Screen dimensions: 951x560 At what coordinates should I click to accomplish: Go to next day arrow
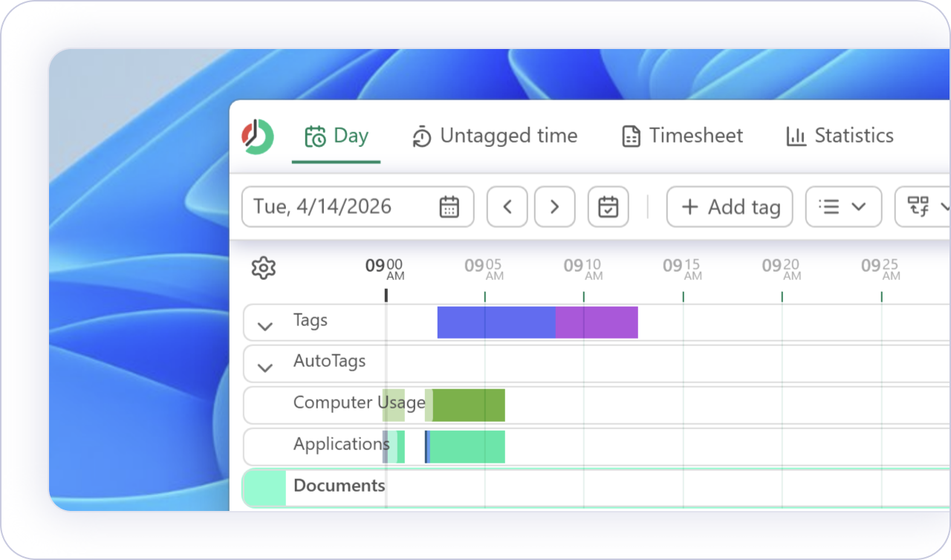point(554,206)
